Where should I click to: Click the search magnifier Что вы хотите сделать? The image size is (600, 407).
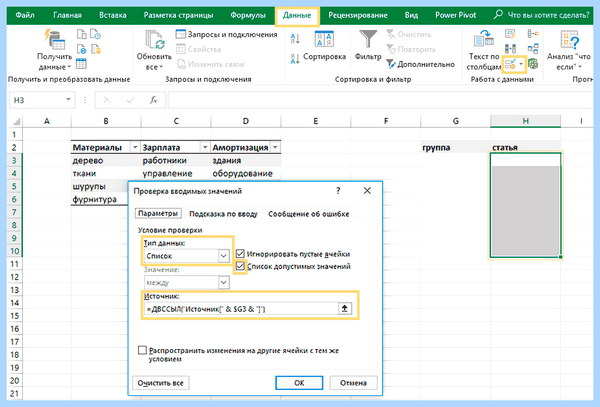tap(498, 15)
